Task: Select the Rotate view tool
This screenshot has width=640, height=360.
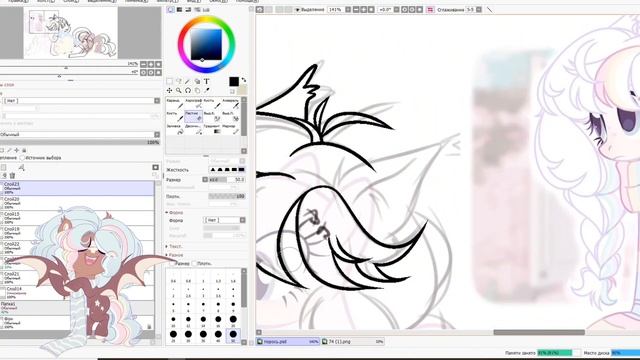Action: tap(188, 90)
